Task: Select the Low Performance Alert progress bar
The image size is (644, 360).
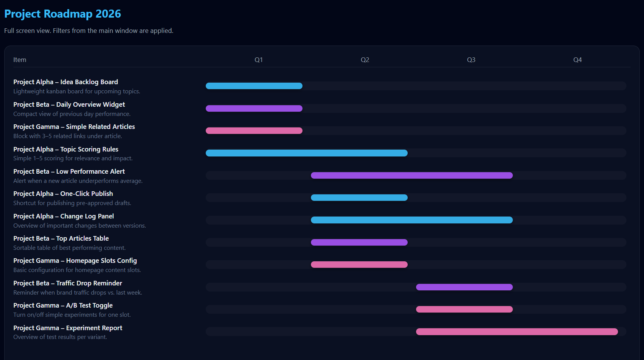Action: pos(411,175)
